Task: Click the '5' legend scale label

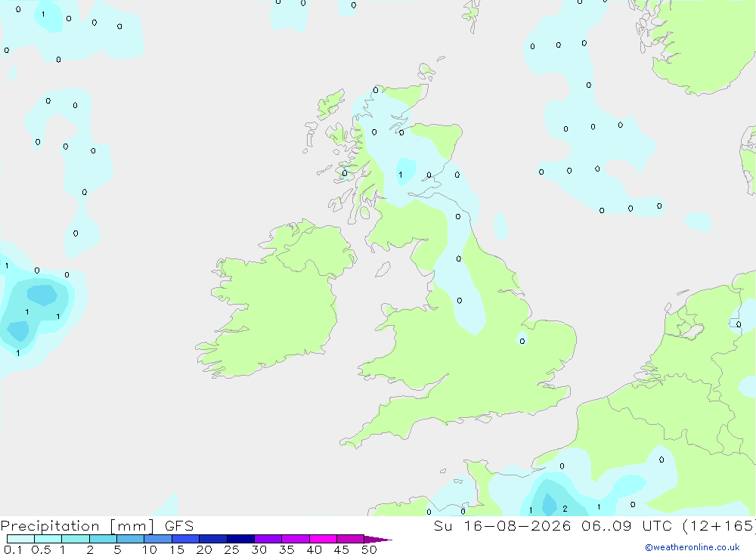Action: point(117,549)
